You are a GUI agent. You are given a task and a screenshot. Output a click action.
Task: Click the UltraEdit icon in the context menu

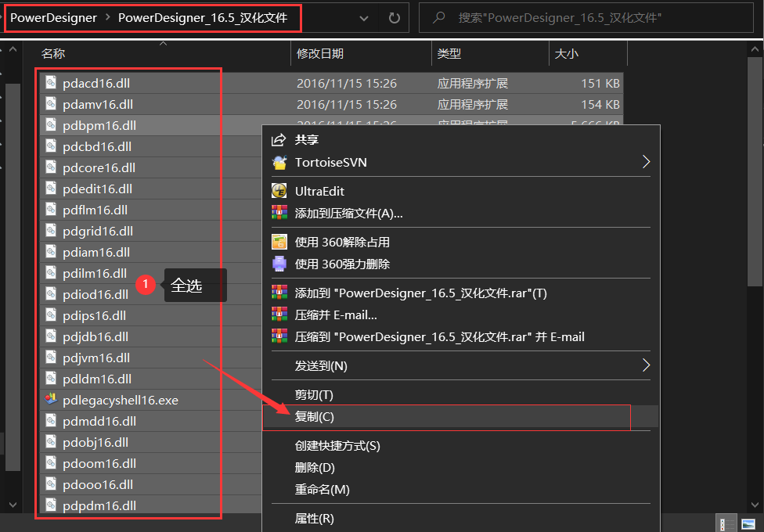pyautogui.click(x=279, y=190)
